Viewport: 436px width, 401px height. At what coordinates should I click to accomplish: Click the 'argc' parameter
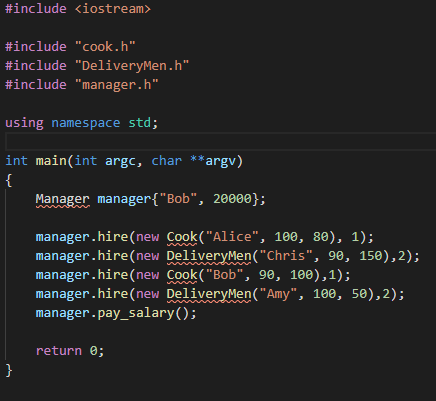tap(120, 161)
